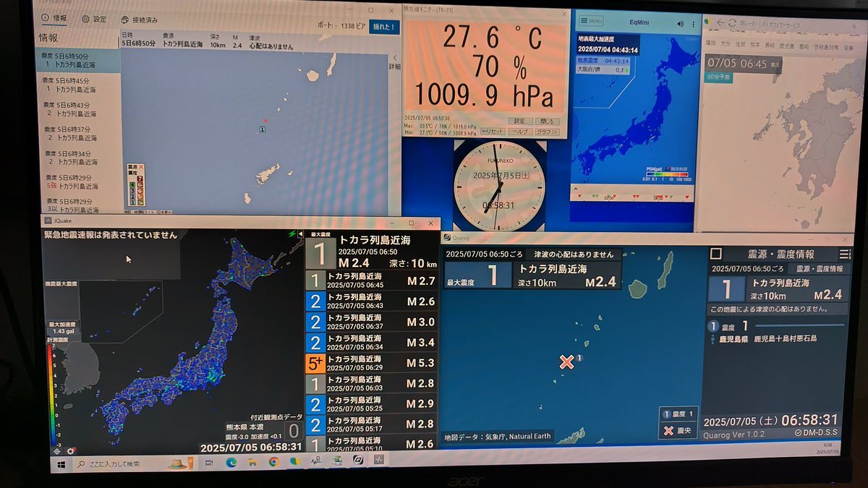Image resolution: width=868 pixels, height=488 pixels.
Task: Open the EqMini MENU hamburger button
Action: tap(590, 21)
